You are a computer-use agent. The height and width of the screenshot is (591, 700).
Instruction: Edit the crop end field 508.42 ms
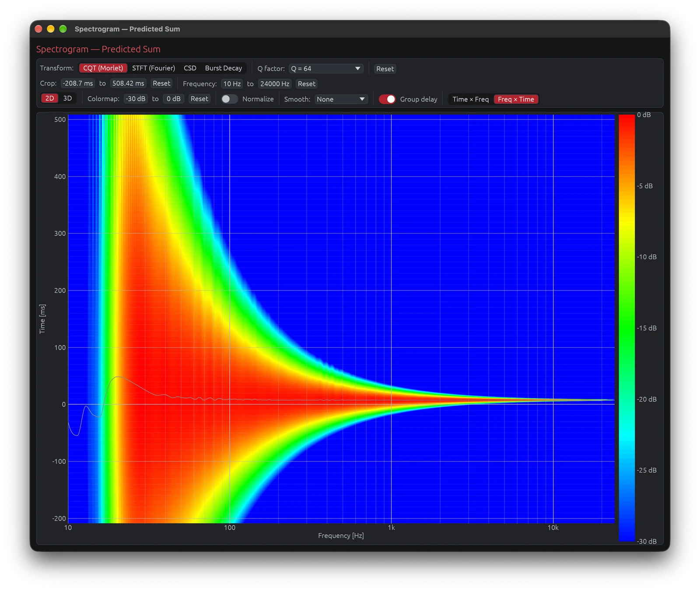pos(128,84)
